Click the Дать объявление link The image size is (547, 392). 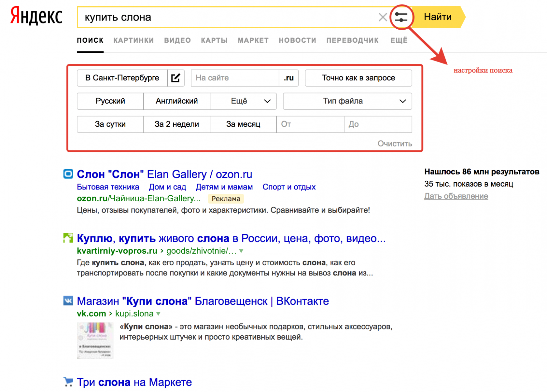click(456, 196)
